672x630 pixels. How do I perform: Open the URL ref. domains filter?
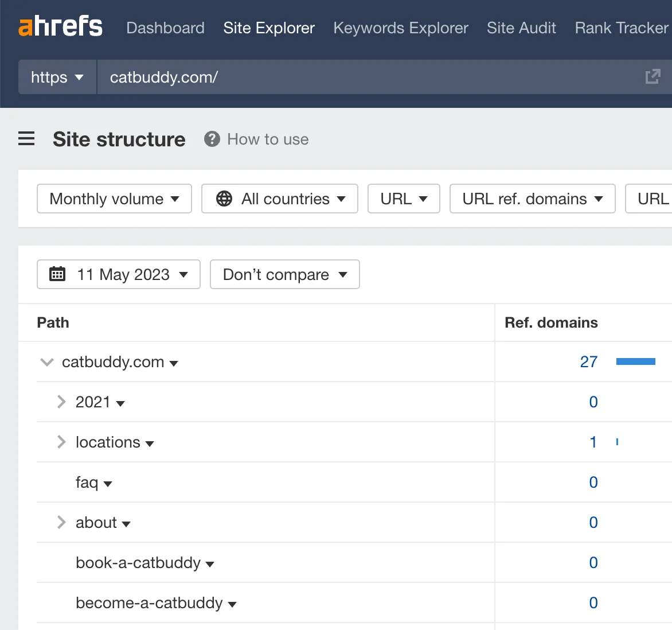pos(532,199)
